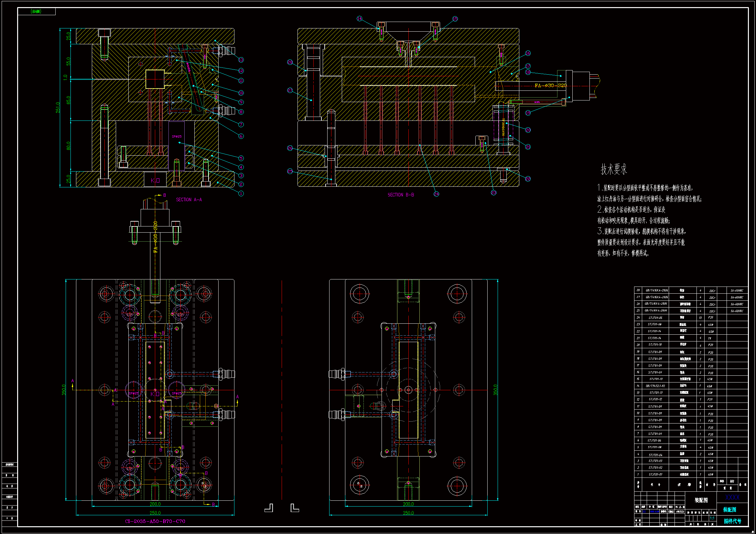Click the blue XXXX text in title block
The image size is (756, 534).
click(732, 497)
